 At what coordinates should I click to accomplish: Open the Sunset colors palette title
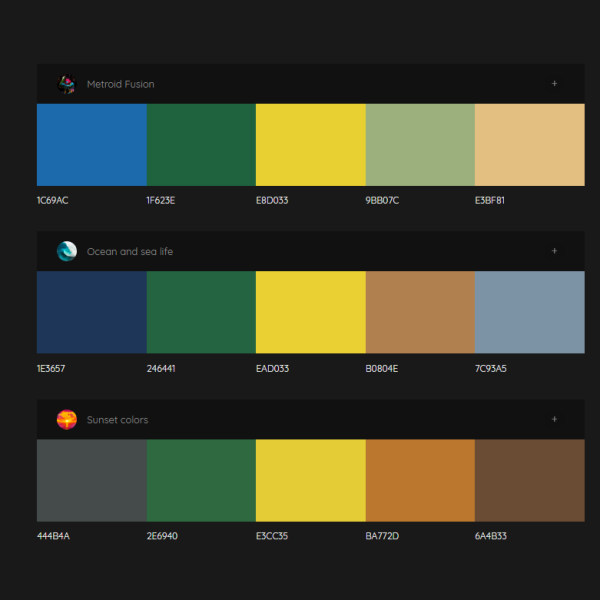117,420
